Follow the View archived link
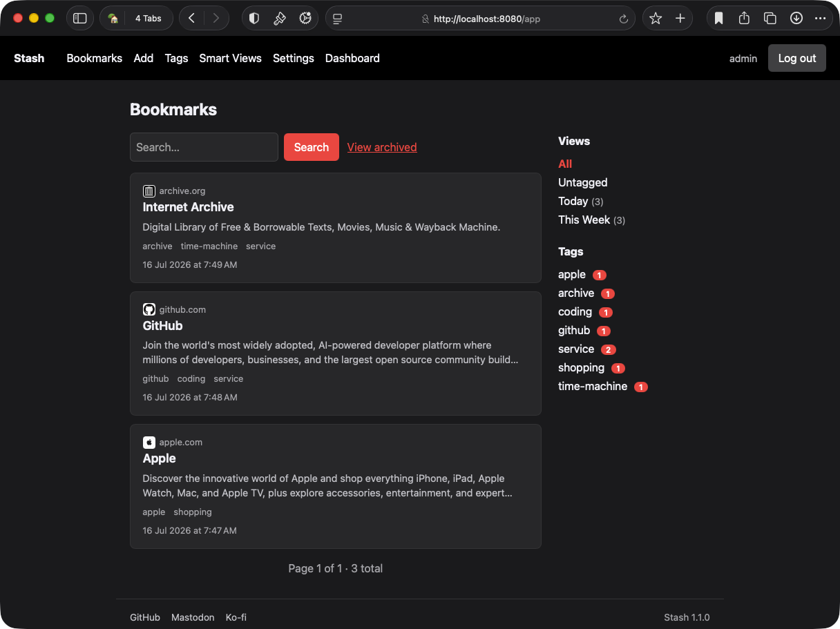The height and width of the screenshot is (629, 840). click(382, 147)
